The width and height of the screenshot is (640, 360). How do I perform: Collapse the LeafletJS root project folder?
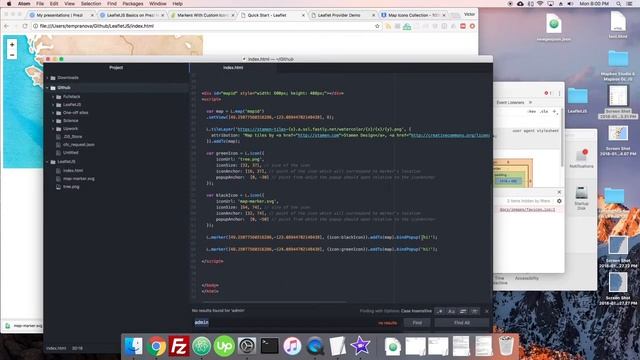(x=48, y=162)
